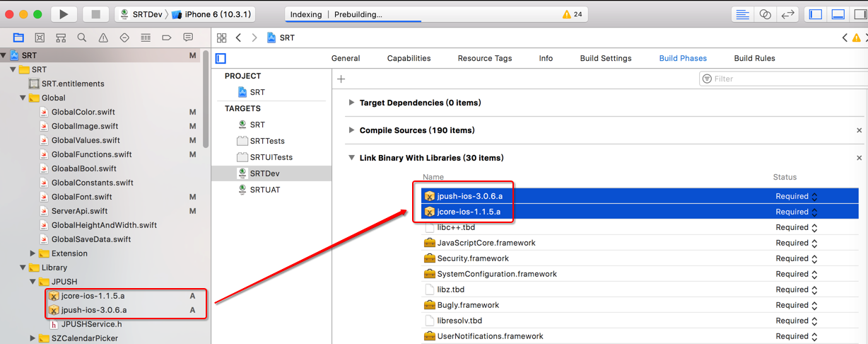Toggle the left navigator panel visibility

click(x=816, y=14)
